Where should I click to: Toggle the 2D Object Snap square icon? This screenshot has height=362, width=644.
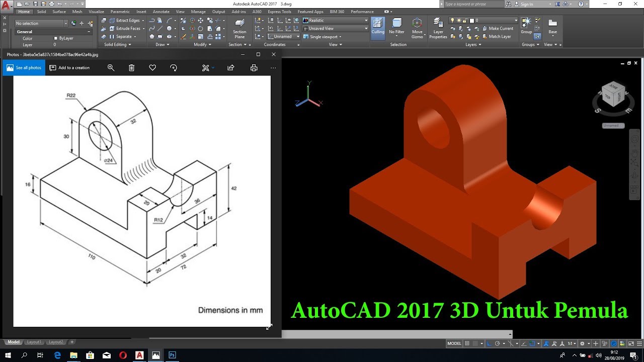(532, 343)
